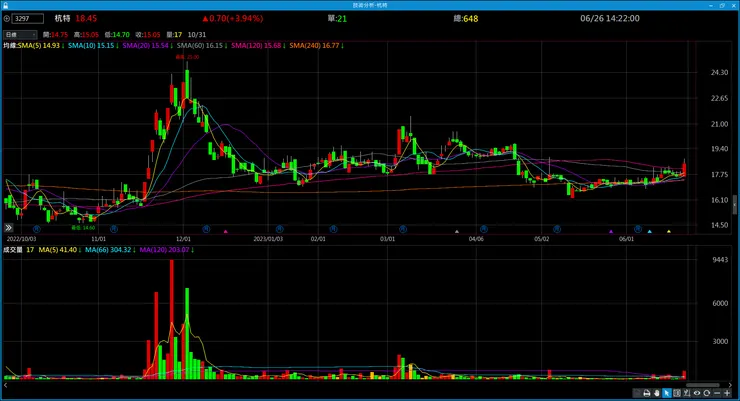Click SMA(10) 15.15 indicator label
The height and width of the screenshot is (401, 740).
[93, 46]
